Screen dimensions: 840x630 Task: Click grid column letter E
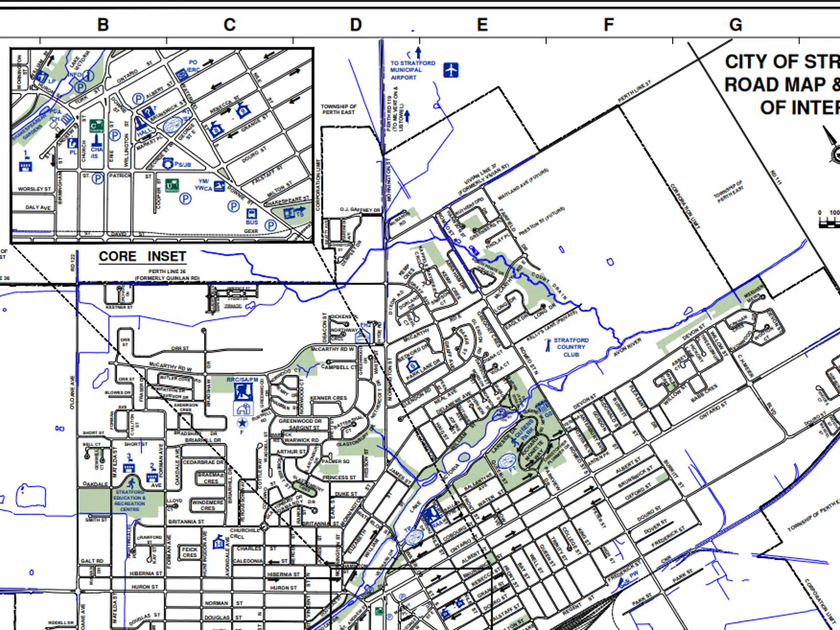482,25
